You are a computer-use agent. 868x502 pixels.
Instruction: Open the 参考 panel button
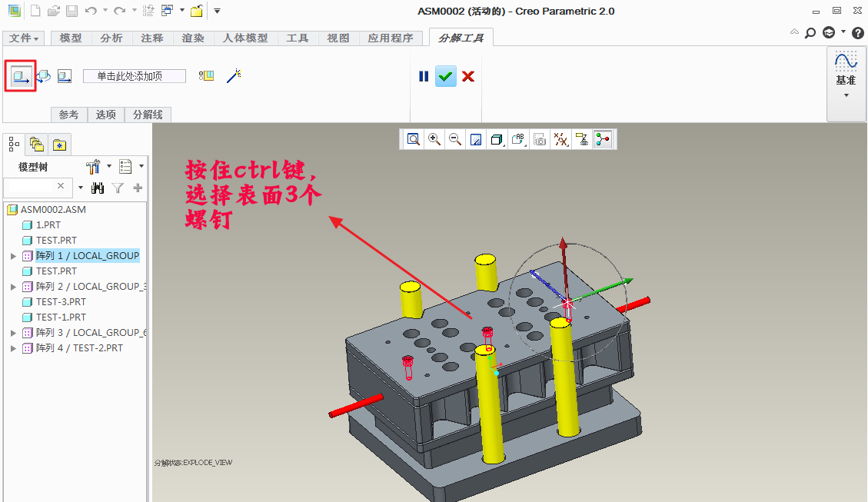[68, 115]
